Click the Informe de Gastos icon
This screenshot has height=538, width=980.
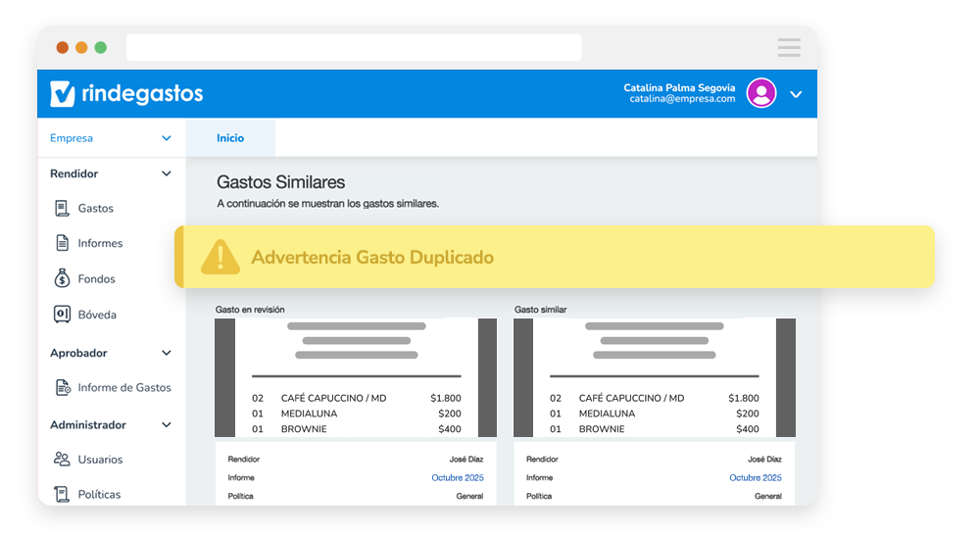click(x=62, y=387)
